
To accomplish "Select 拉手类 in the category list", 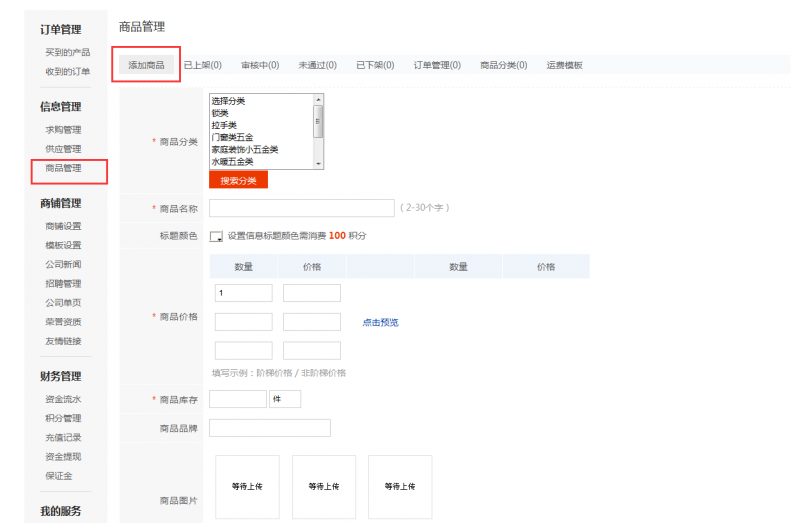I will [x=224, y=125].
